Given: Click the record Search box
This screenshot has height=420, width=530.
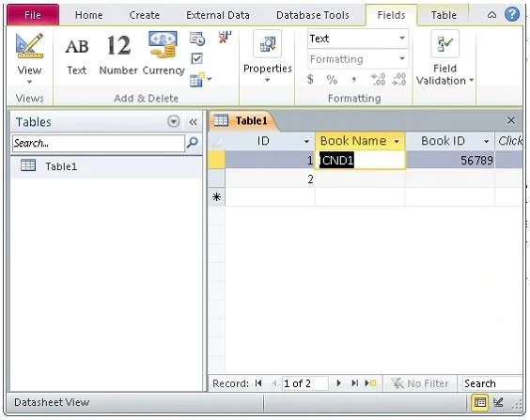Looking at the screenshot, I should [491, 383].
